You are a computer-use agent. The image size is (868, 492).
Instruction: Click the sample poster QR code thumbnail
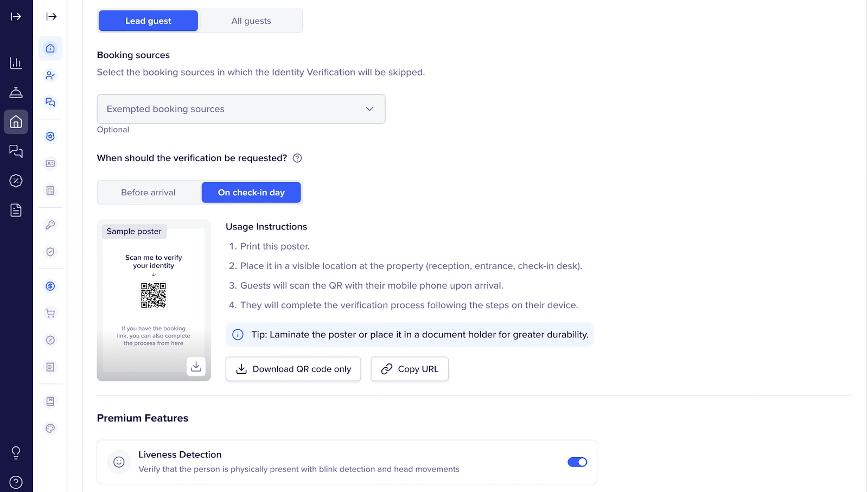tap(154, 295)
